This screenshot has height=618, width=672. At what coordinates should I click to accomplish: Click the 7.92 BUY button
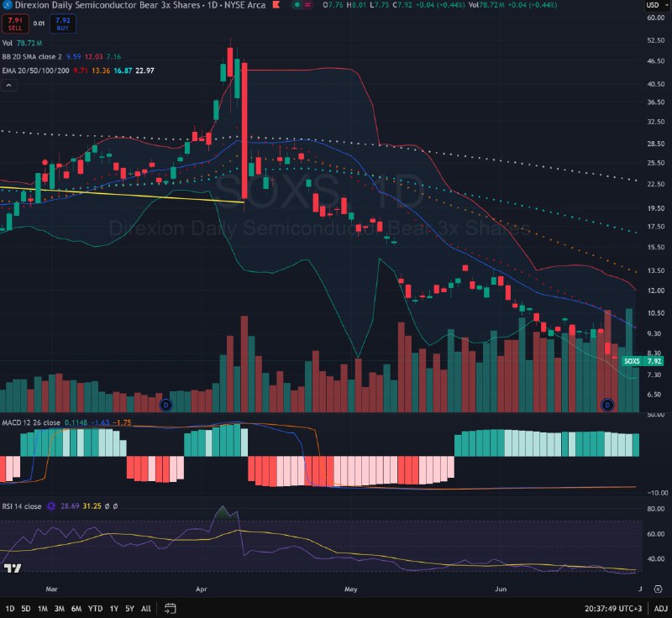click(62, 24)
